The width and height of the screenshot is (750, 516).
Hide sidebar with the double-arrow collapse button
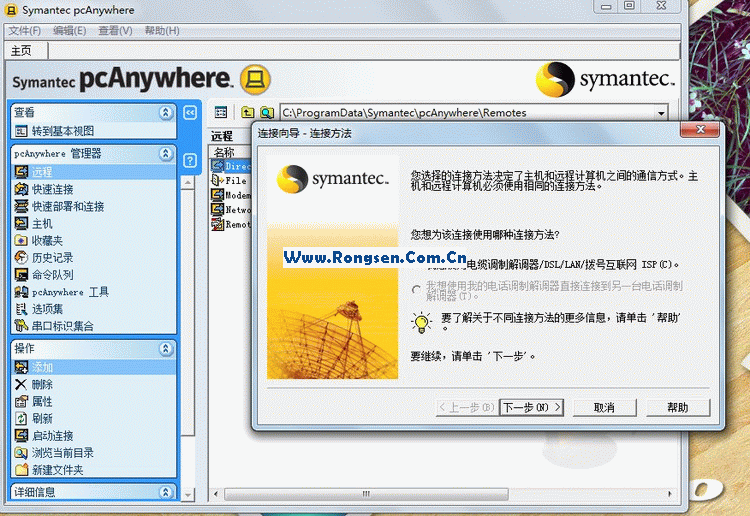tap(190, 113)
